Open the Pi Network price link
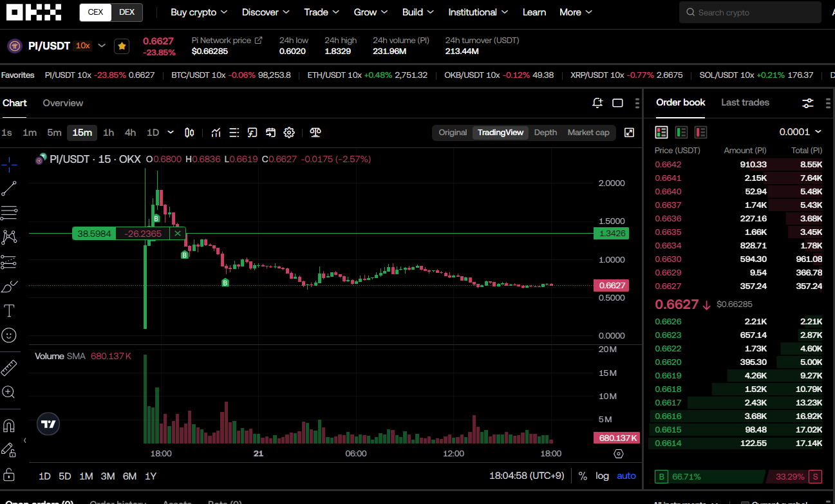 pyautogui.click(x=227, y=40)
